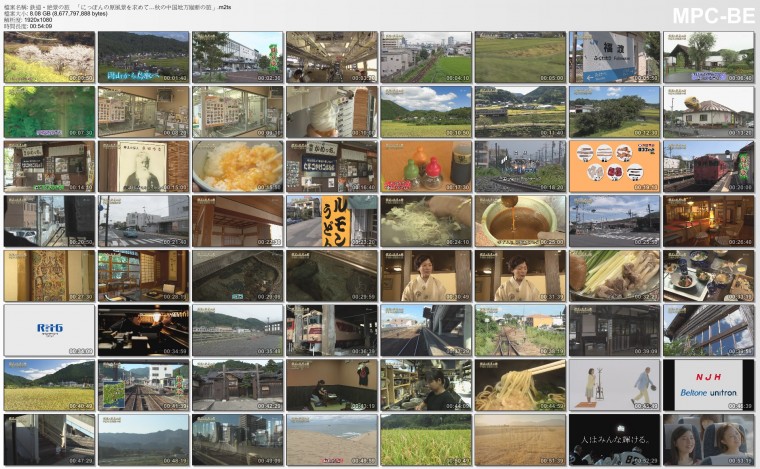
Task: Select the golden rice field thumbnail at 00:40:49
Action: point(49,385)
